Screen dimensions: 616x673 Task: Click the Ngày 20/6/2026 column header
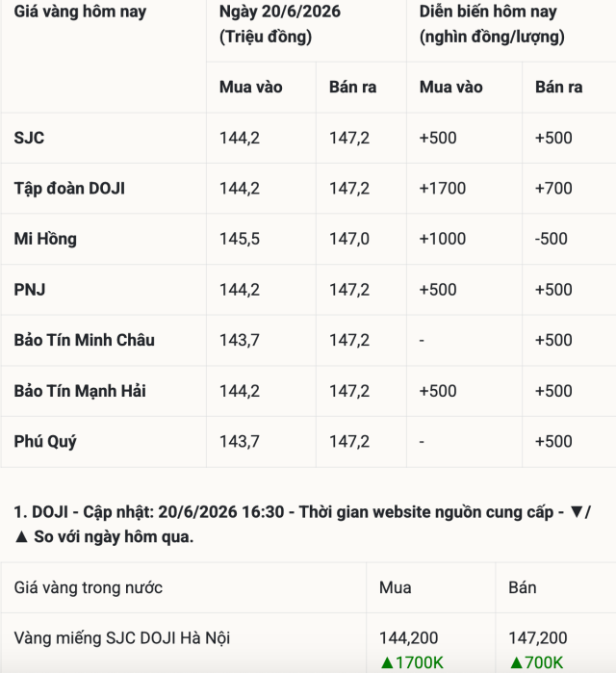pos(280,24)
